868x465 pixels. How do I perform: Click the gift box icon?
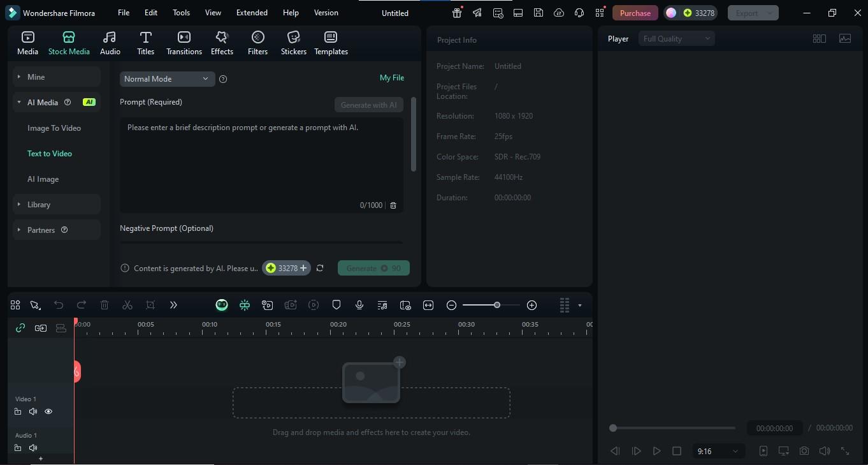pos(457,13)
